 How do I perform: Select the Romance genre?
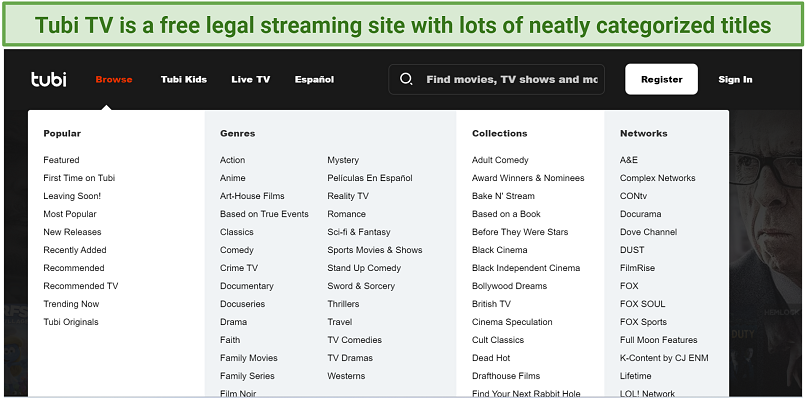pyautogui.click(x=346, y=214)
